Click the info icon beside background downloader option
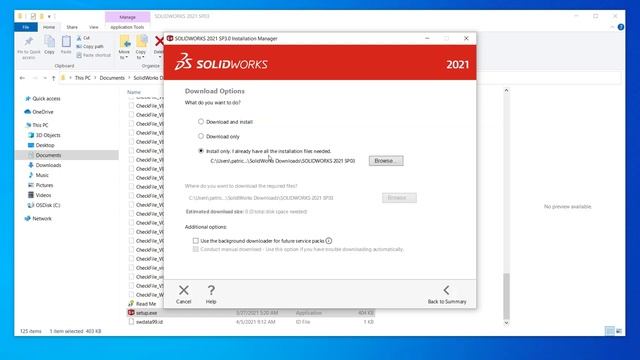Image resolution: width=640 pixels, height=360 pixels. pyautogui.click(x=329, y=241)
